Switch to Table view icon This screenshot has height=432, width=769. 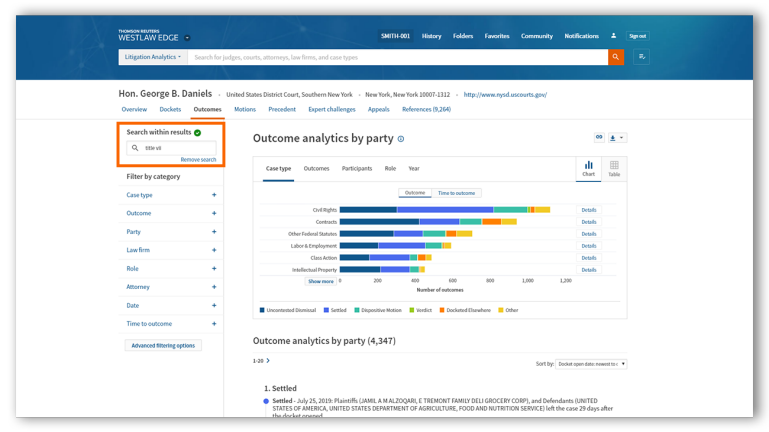(614, 168)
